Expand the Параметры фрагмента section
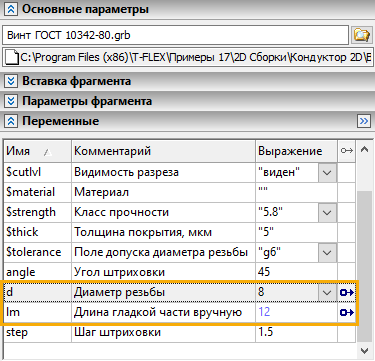 [11, 101]
